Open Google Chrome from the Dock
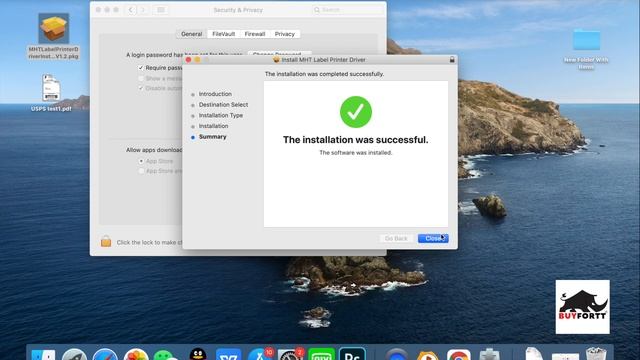The image size is (640, 360). pos(458,355)
